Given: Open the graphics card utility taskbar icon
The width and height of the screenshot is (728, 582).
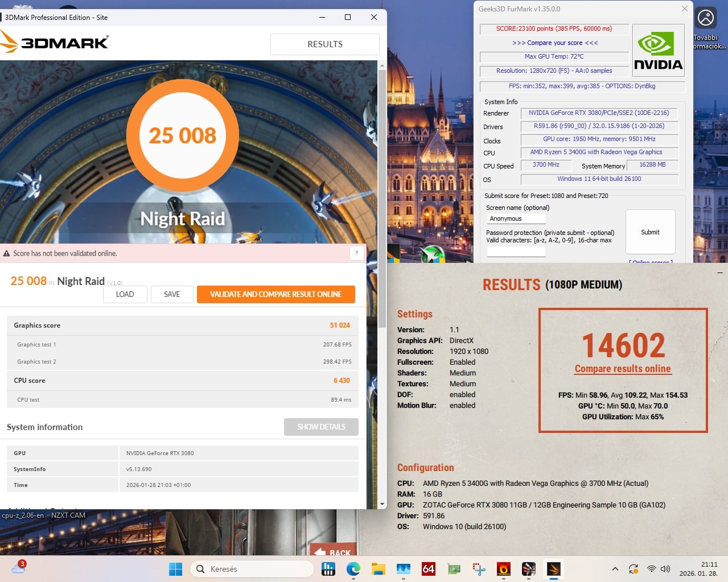Looking at the screenshot, I should (454, 569).
